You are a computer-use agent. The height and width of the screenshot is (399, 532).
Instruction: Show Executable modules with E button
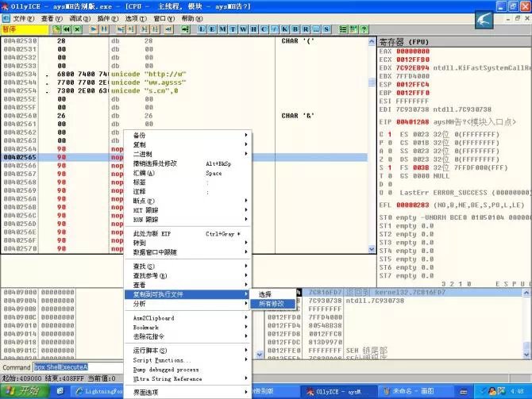tap(214, 29)
